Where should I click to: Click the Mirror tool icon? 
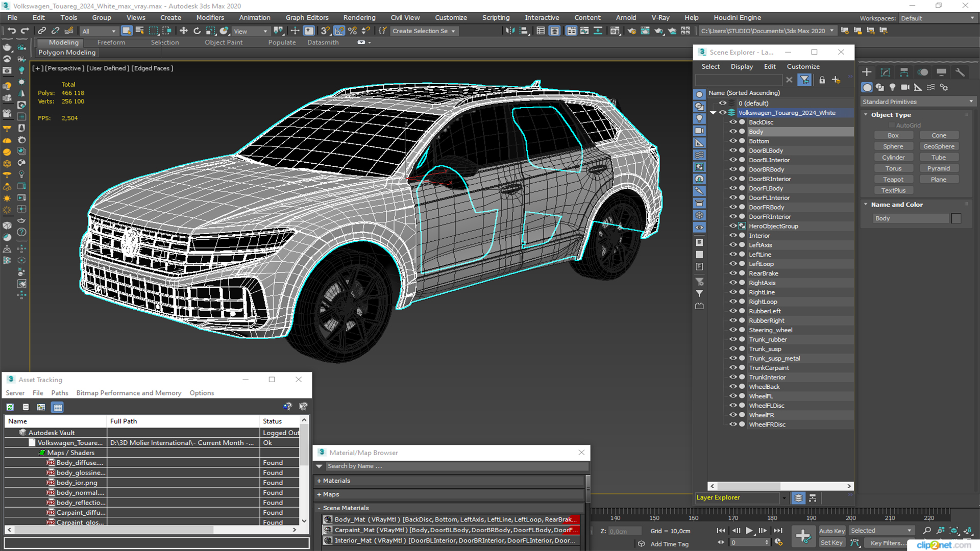point(510,31)
